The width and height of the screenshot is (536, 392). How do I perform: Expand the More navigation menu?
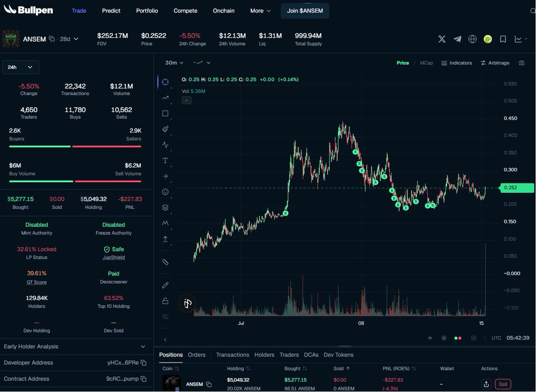click(260, 11)
